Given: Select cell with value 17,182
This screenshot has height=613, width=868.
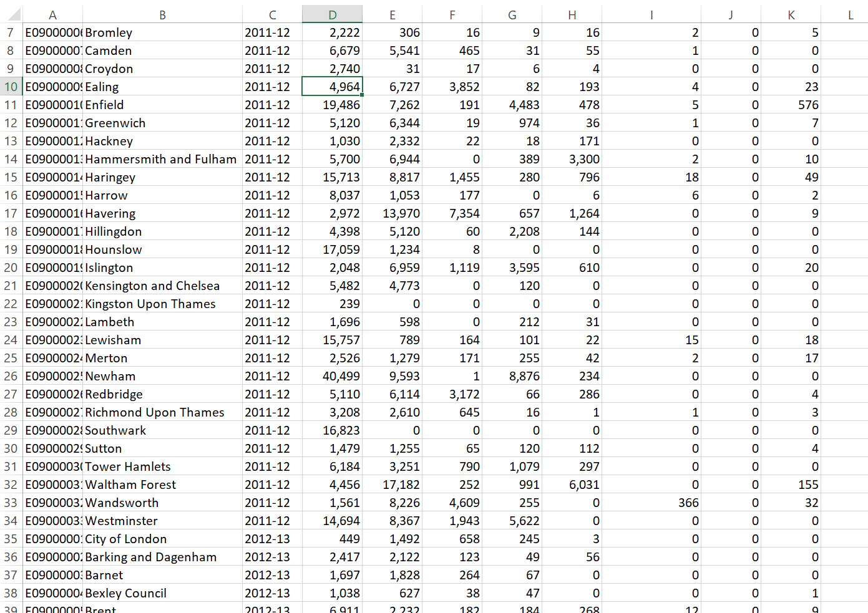Looking at the screenshot, I should tap(392, 485).
